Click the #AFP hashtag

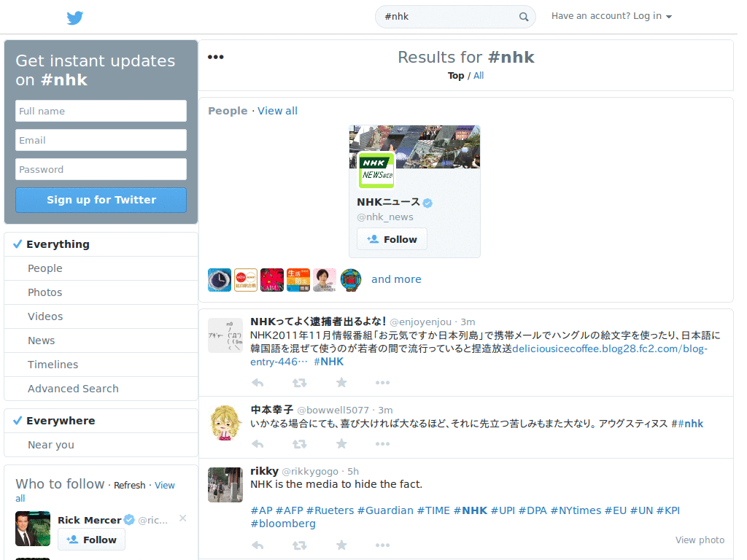[289, 510]
